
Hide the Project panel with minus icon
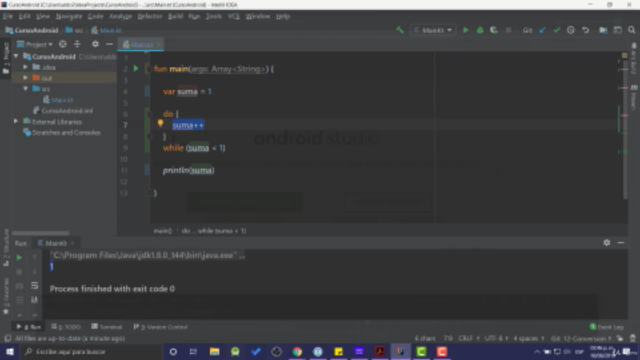coord(109,44)
